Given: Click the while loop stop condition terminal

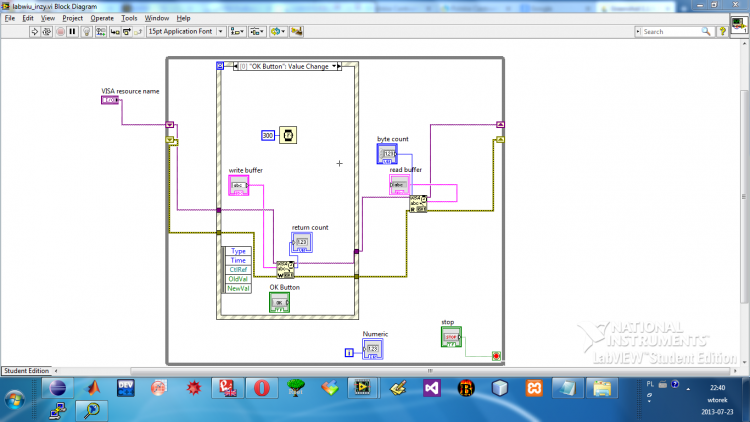Looking at the screenshot, I should point(496,356).
